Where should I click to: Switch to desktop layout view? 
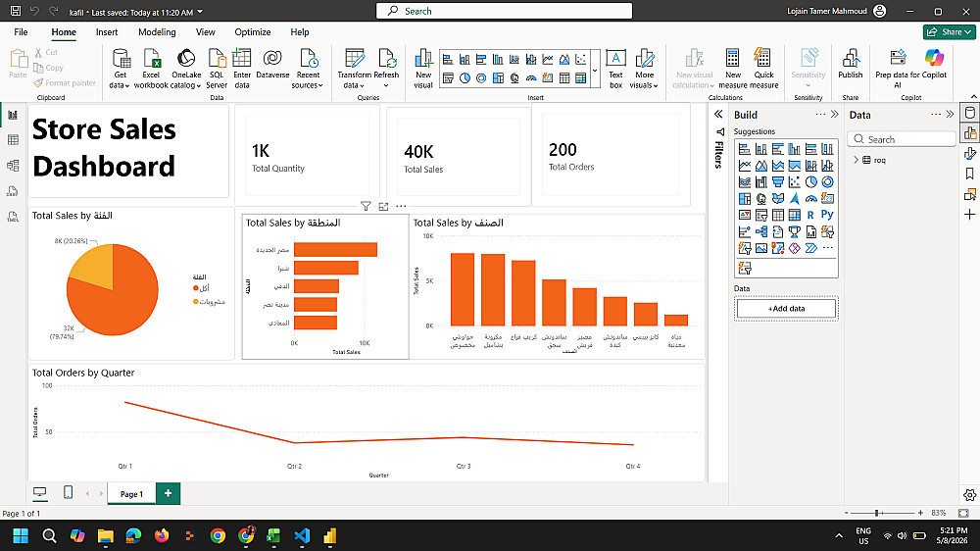39,493
